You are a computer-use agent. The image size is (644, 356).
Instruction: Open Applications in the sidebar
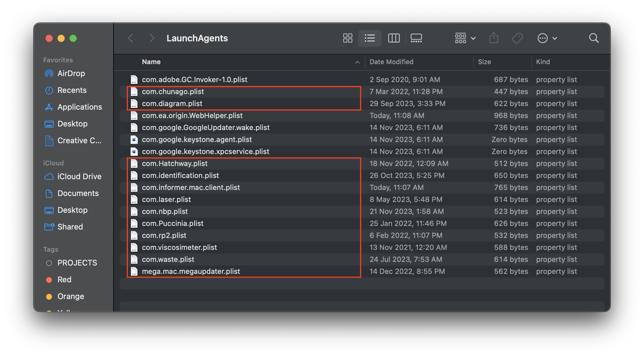click(79, 107)
